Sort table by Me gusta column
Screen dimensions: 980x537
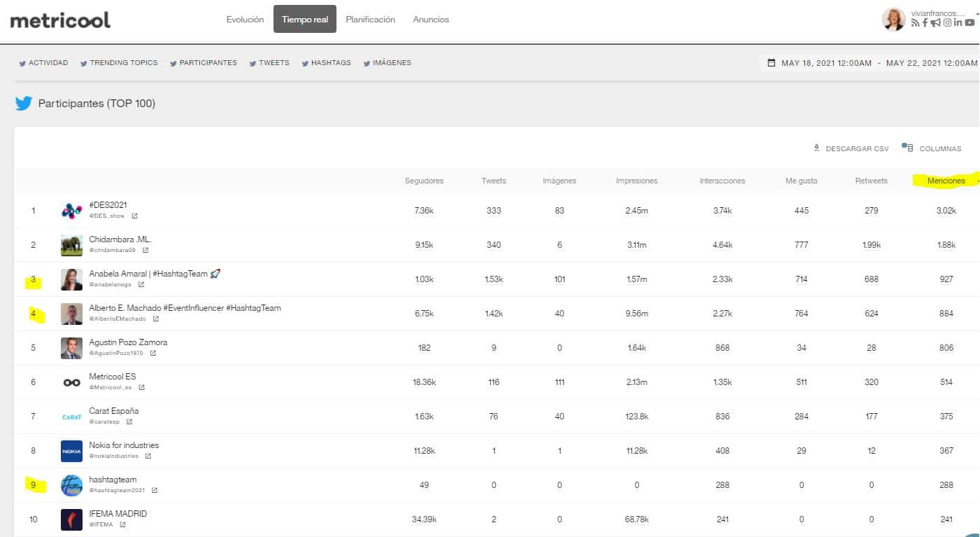click(802, 181)
